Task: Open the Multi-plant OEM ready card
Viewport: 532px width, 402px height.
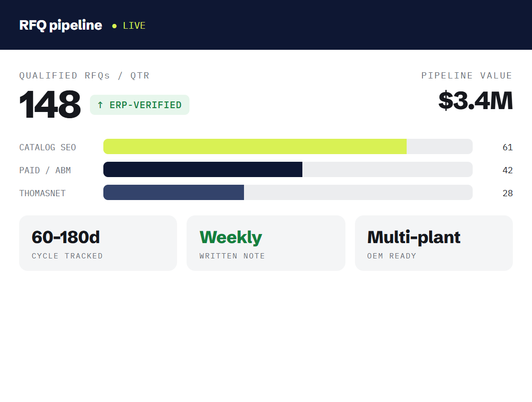Action: pyautogui.click(x=433, y=243)
